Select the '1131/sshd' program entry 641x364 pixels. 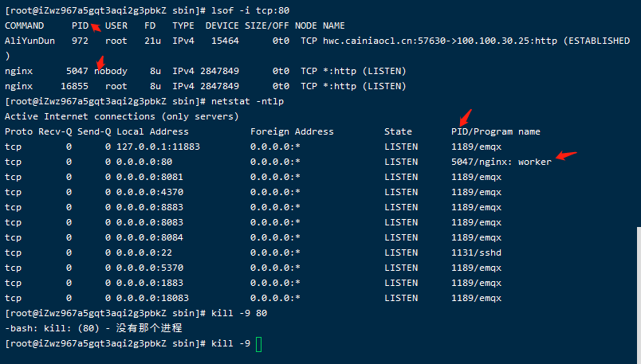coord(476,252)
